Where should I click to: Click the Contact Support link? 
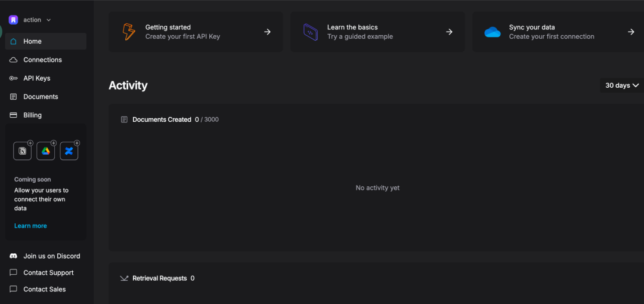click(x=48, y=273)
